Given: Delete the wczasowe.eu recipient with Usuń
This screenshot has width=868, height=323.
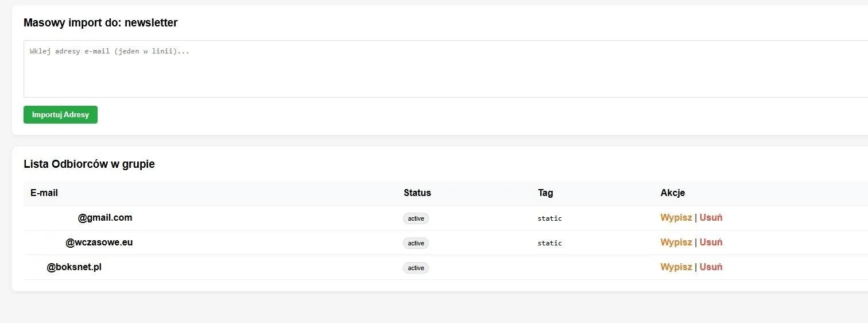Looking at the screenshot, I should pos(711,243).
